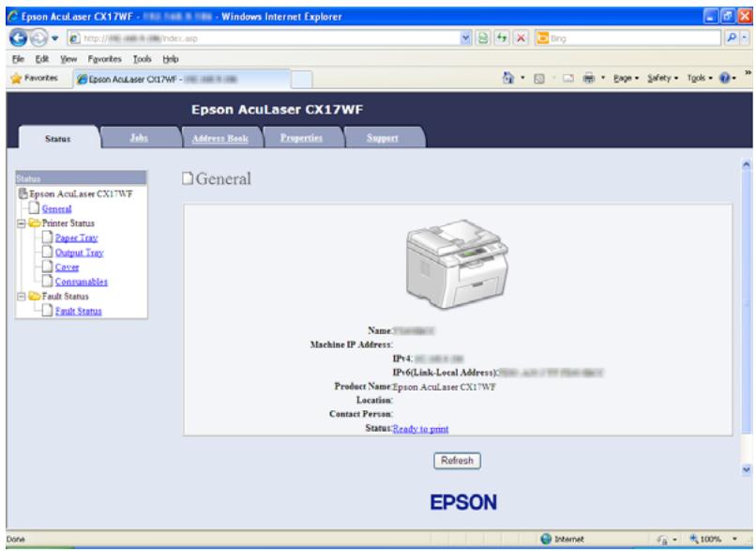
Task: Click the Internet zone globe icon
Action: click(546, 539)
